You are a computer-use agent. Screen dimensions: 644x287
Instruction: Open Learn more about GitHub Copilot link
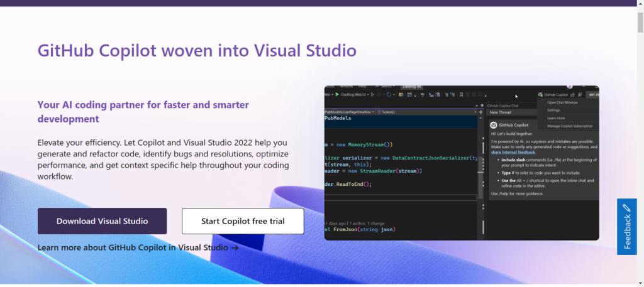(138, 247)
